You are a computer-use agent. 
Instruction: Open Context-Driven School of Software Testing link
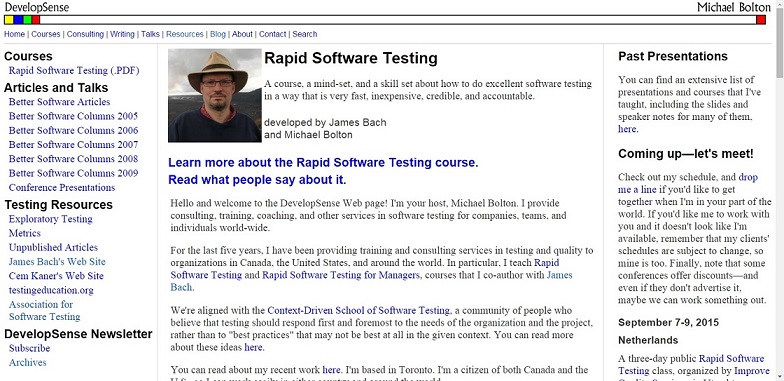point(359,310)
